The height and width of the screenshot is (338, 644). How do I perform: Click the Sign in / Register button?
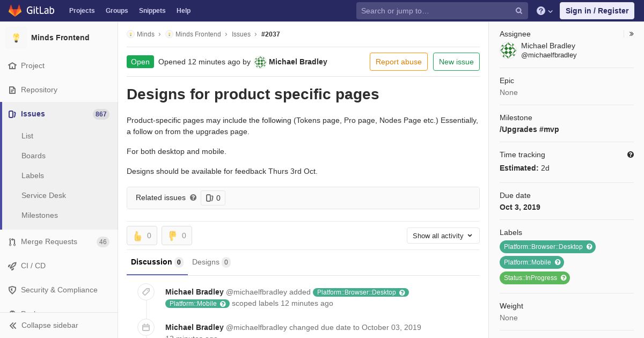(597, 11)
